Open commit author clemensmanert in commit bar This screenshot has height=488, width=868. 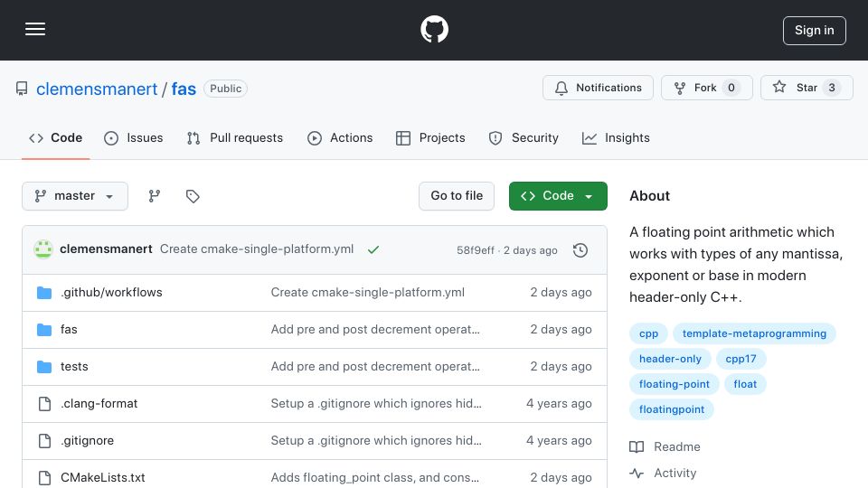pos(106,249)
